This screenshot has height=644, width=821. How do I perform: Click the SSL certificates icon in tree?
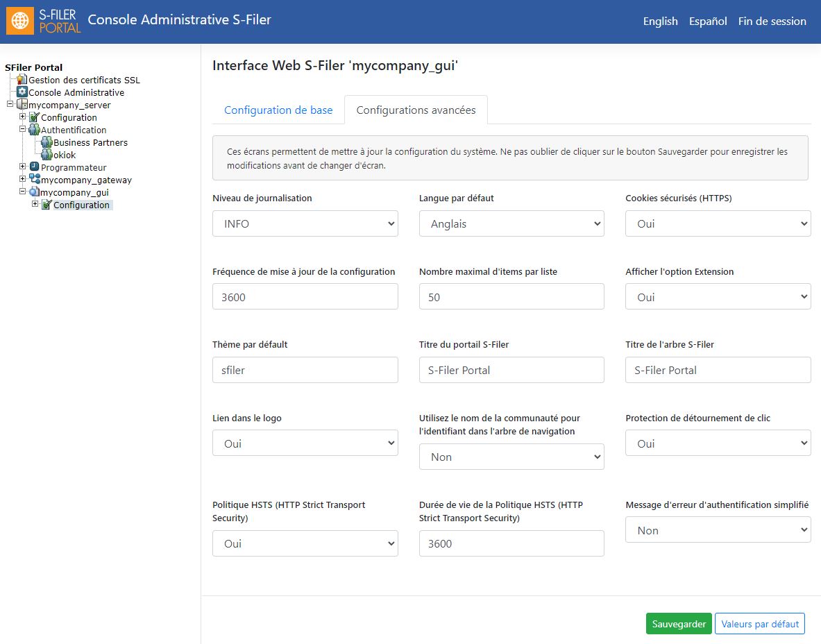[22, 80]
